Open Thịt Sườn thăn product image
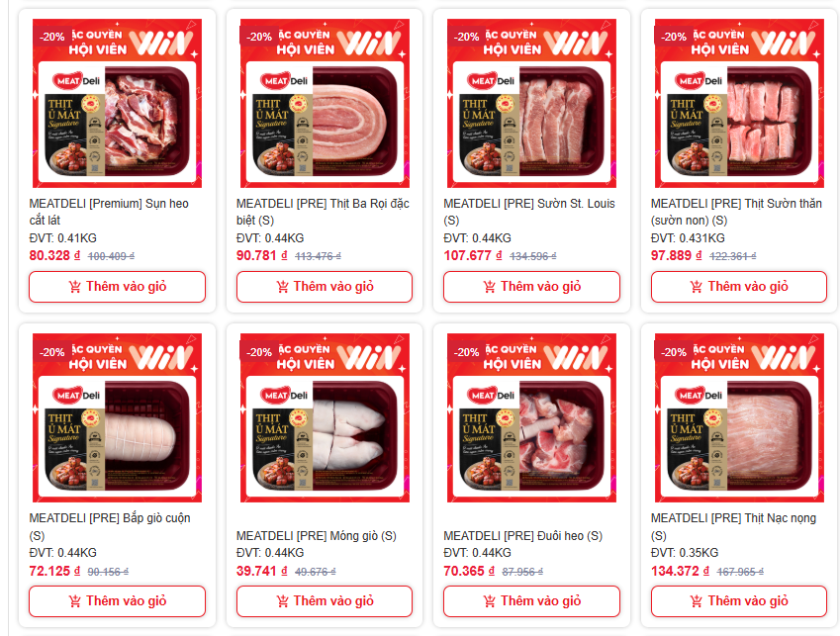 [x=739, y=103]
